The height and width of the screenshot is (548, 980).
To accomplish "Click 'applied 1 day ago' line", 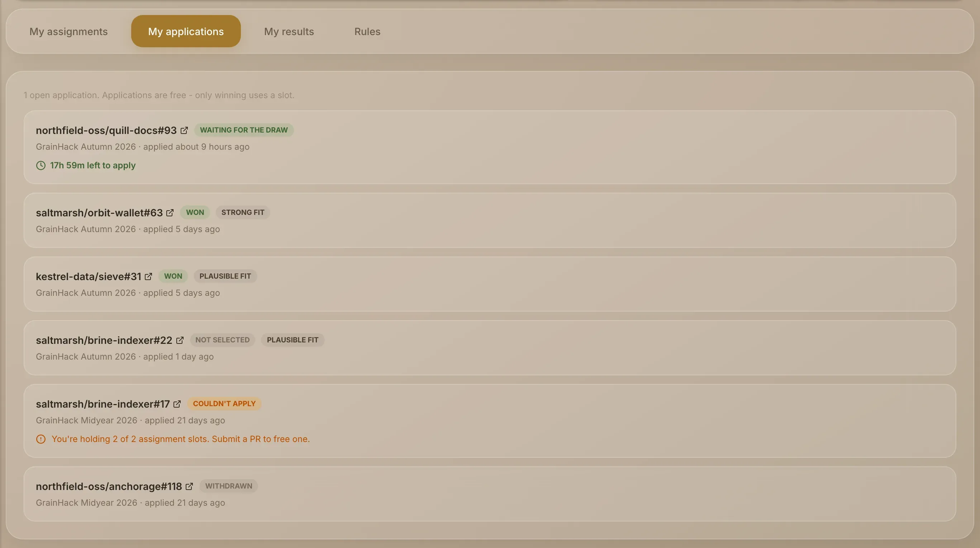I will (125, 356).
